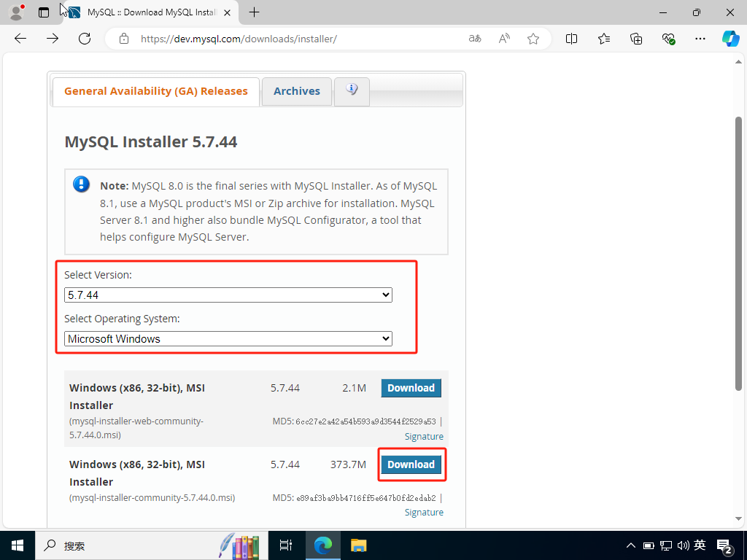Open split screen view icon

click(572, 39)
